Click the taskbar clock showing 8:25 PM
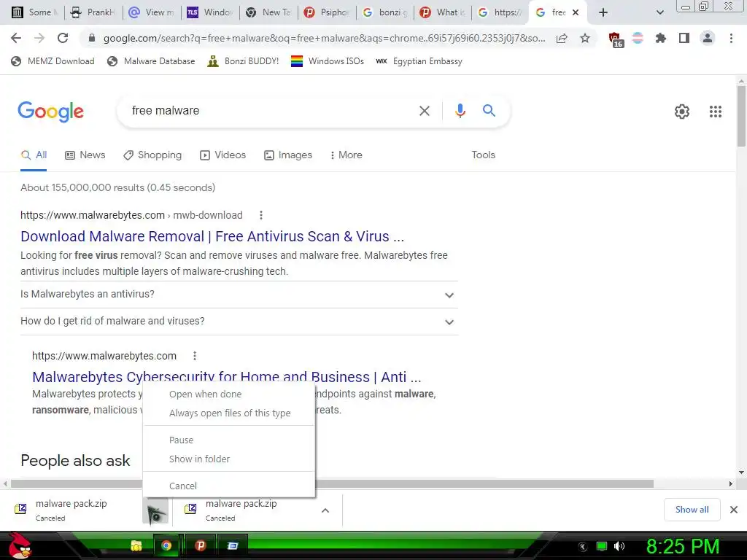747x560 pixels. pos(682,546)
